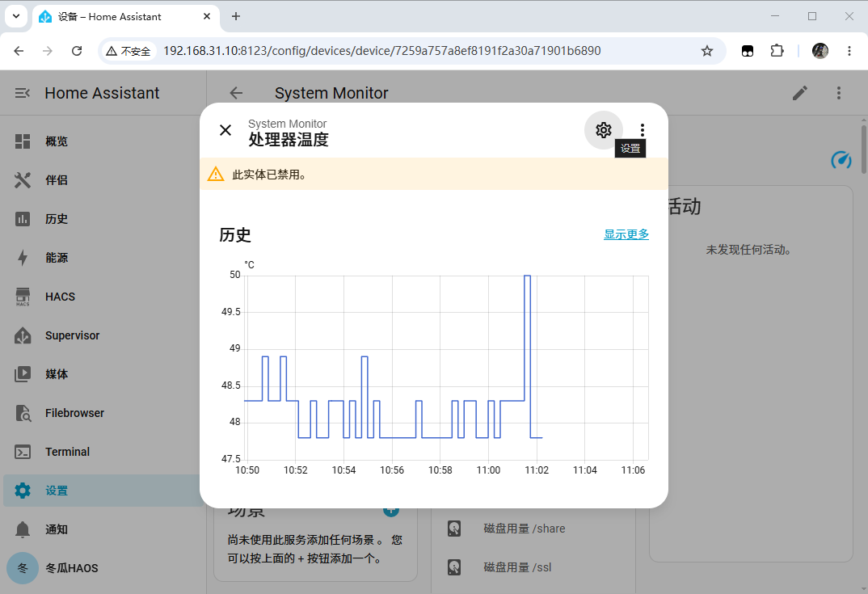Reload the page
The image size is (868, 594).
pos(77,51)
